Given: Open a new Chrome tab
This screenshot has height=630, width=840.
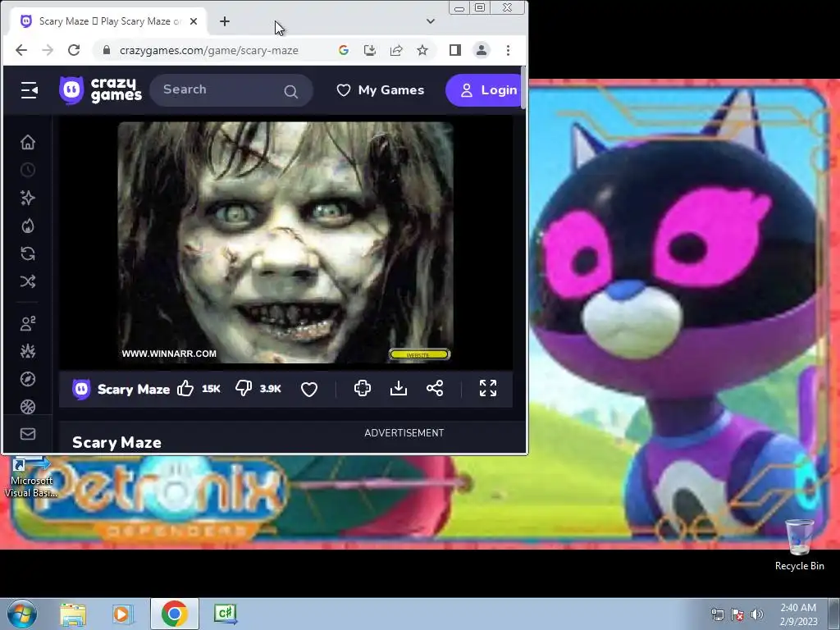Looking at the screenshot, I should click(225, 21).
